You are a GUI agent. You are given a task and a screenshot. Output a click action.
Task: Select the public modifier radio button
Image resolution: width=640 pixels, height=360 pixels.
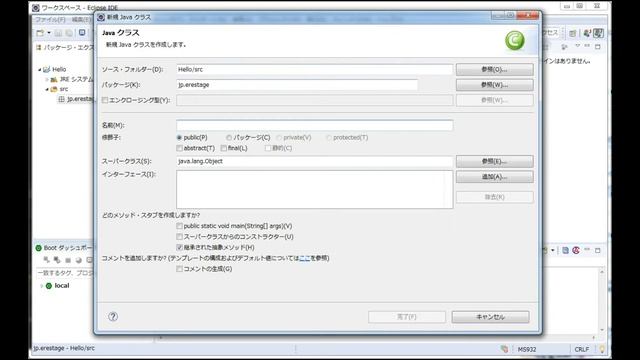179,138
